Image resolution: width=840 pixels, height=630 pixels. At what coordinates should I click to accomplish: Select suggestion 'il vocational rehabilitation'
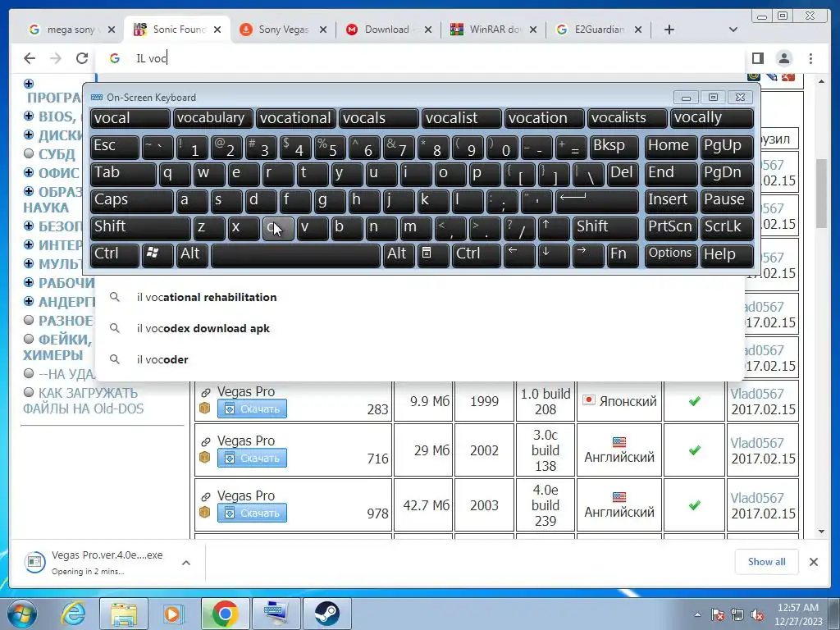pyautogui.click(x=421, y=297)
